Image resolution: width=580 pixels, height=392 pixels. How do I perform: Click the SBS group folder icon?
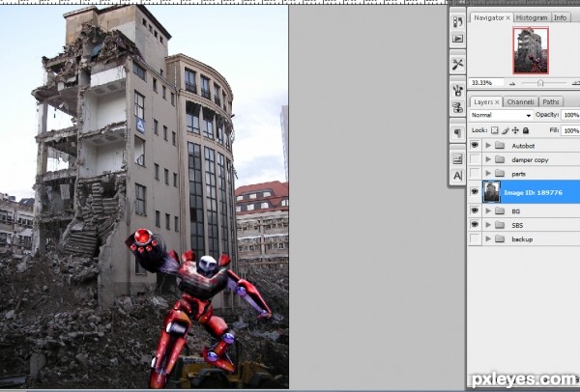[x=500, y=225]
